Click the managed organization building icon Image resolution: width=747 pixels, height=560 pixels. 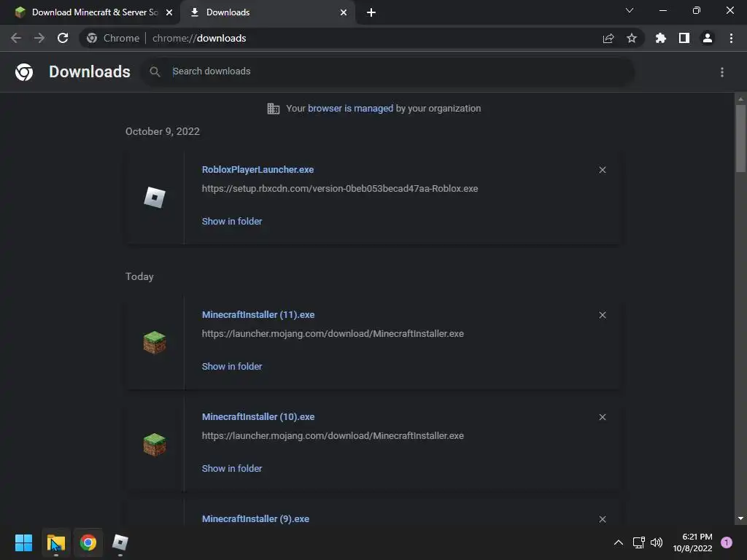click(x=274, y=109)
